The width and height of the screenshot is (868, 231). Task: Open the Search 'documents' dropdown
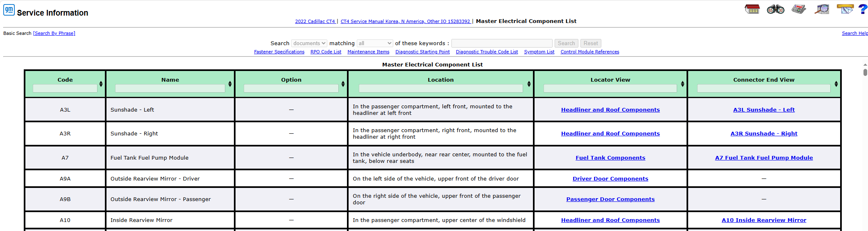click(309, 43)
